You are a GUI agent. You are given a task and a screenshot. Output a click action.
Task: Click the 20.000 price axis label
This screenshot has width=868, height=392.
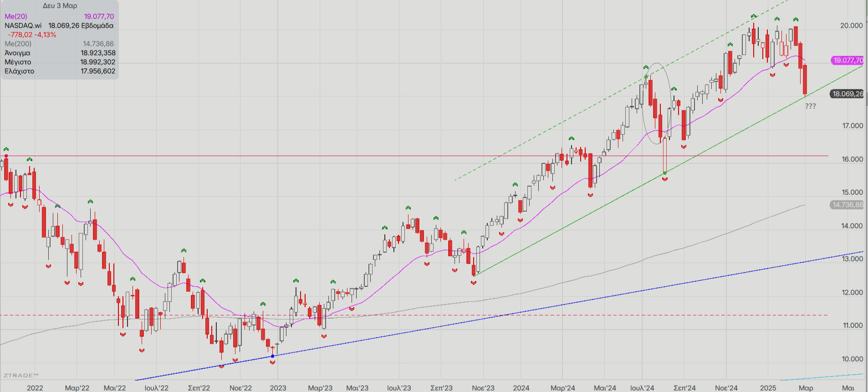pos(852,25)
